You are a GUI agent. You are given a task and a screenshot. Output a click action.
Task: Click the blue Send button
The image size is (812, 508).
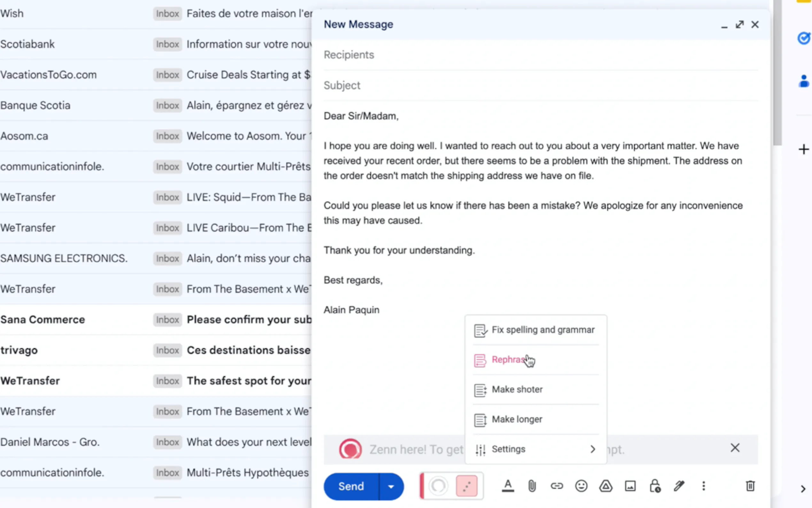click(351, 486)
